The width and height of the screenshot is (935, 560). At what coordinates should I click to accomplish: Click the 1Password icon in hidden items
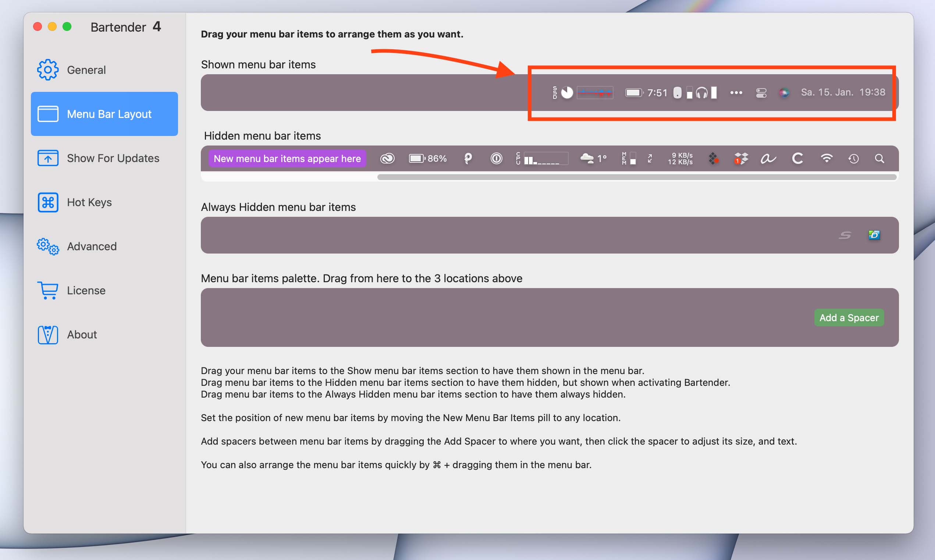coord(496,158)
